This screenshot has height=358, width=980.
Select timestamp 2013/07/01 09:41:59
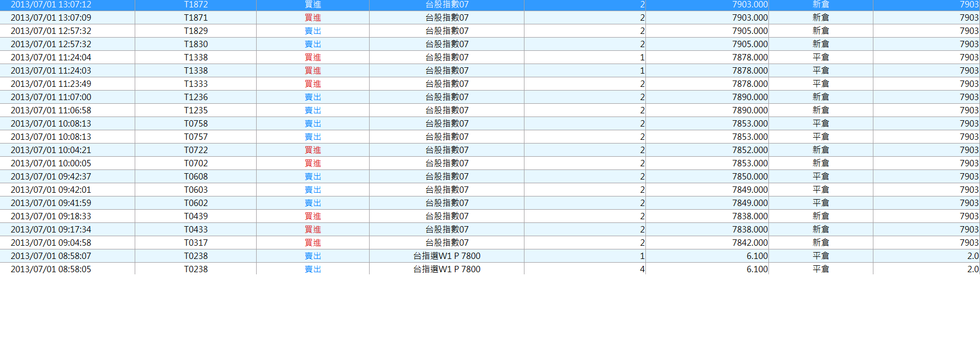pos(51,203)
